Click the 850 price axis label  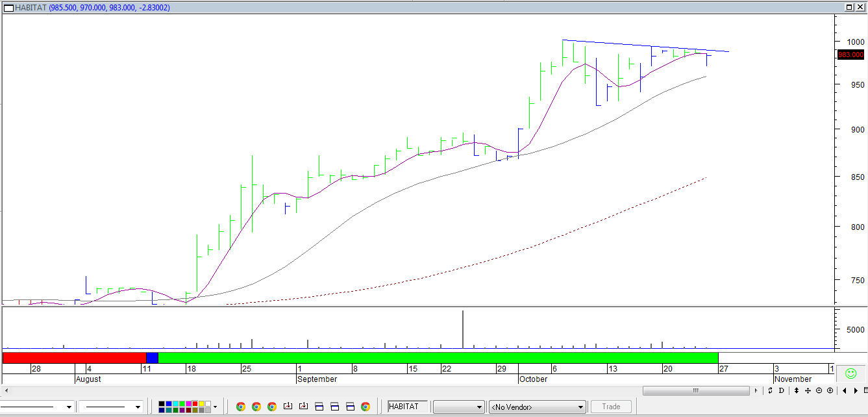point(857,177)
